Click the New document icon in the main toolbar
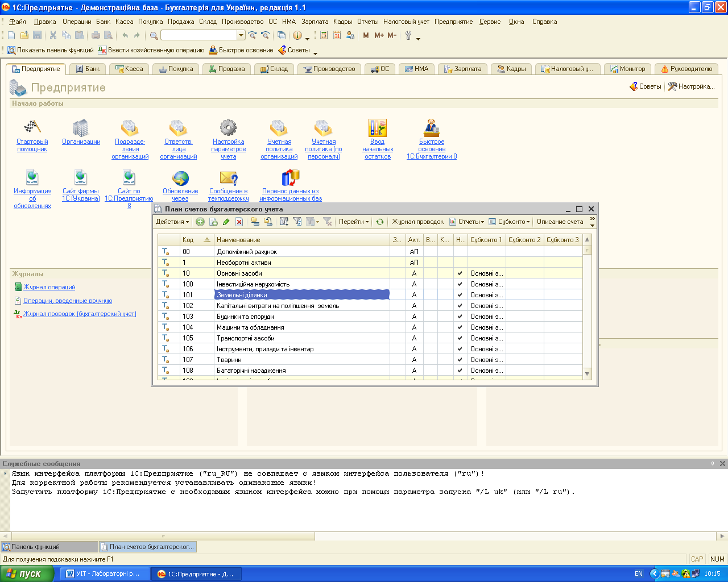This screenshot has width=728, height=582. point(11,35)
